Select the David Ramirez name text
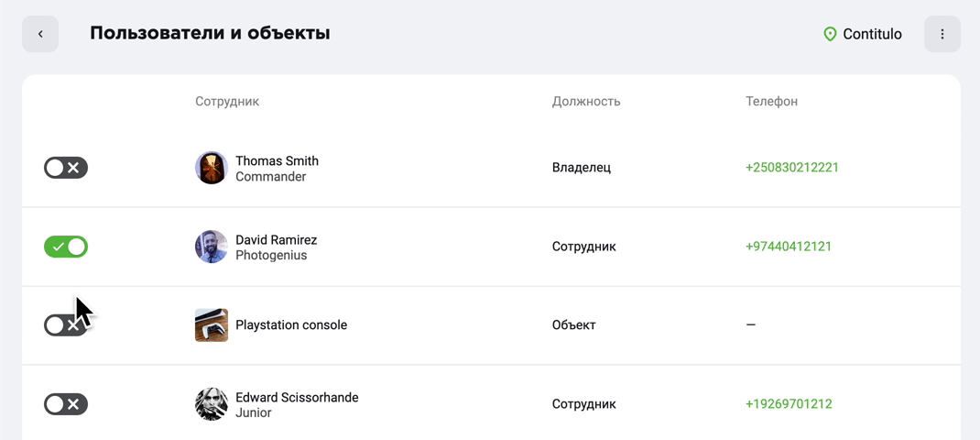This screenshot has width=980, height=440. pos(277,240)
